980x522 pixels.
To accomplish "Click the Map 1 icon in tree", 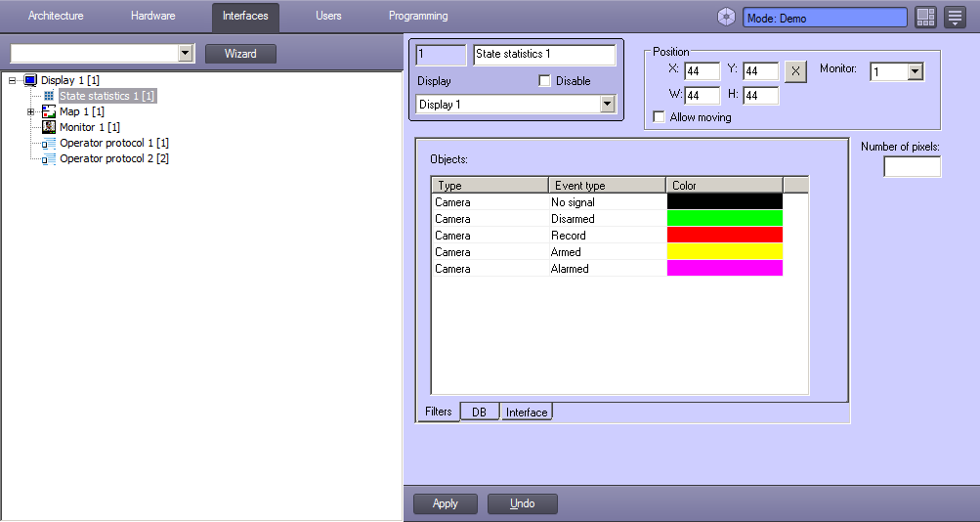I will coord(49,111).
